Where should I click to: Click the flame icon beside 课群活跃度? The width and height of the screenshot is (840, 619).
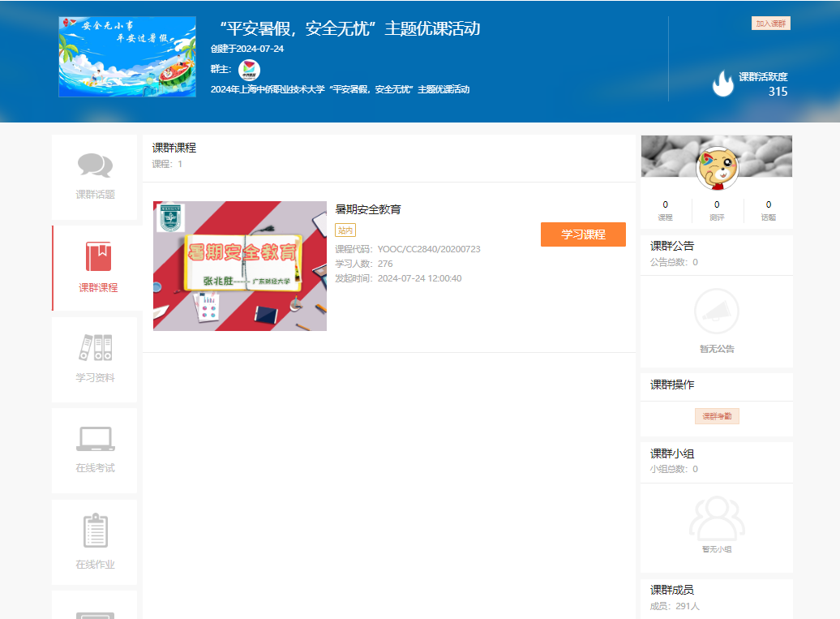(722, 84)
